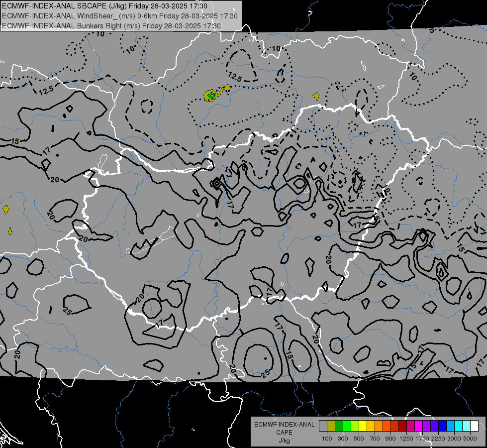Select the dark green legend swatch

(x=339, y=426)
